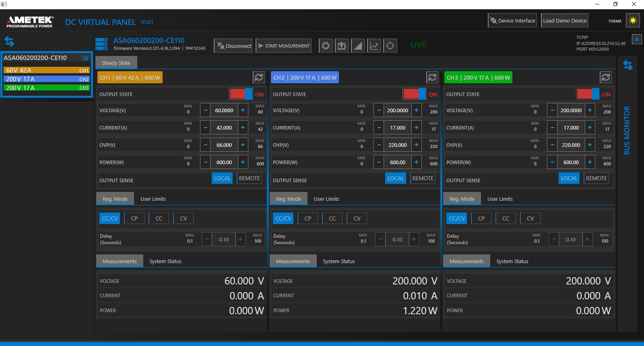Refresh the CH1 channel panel

(259, 77)
